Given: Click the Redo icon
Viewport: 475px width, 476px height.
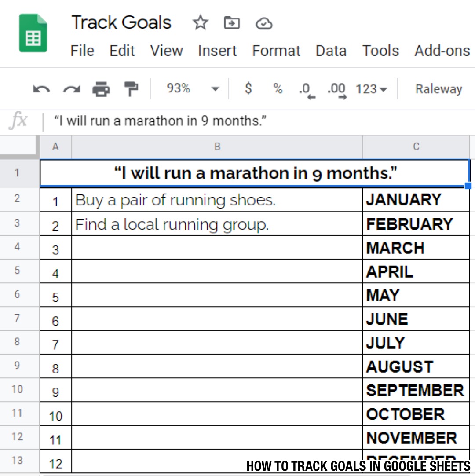Looking at the screenshot, I should (x=71, y=88).
